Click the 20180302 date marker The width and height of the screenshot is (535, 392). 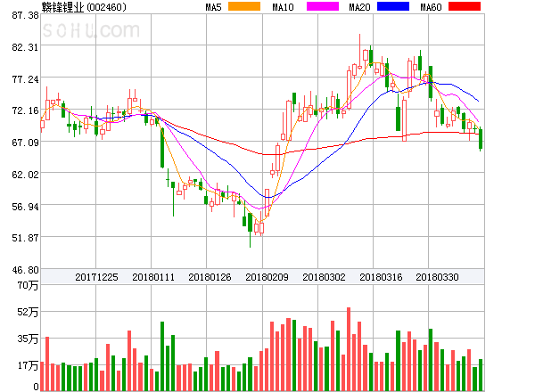click(324, 277)
